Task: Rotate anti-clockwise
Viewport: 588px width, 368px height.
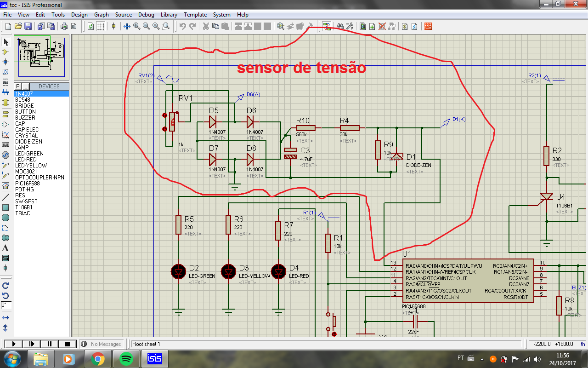Action: (6, 295)
